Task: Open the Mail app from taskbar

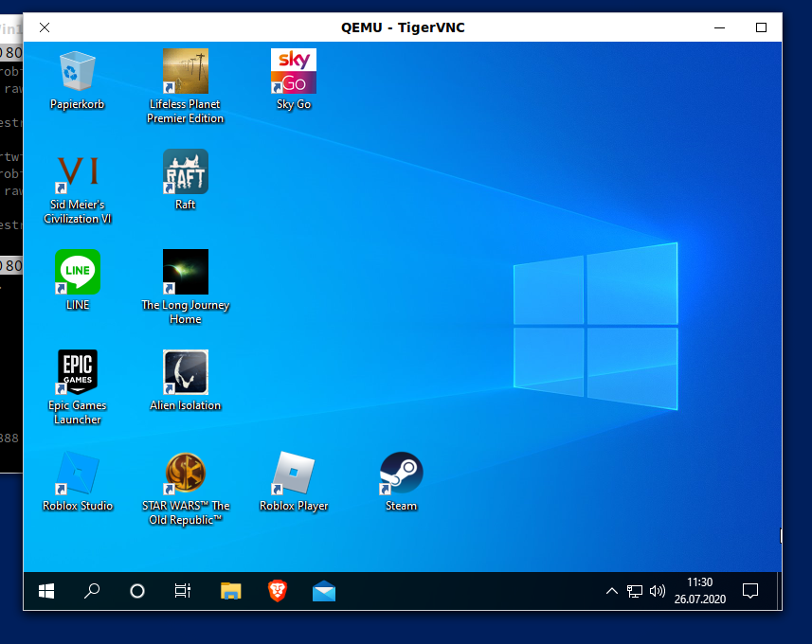Action: pos(324,591)
